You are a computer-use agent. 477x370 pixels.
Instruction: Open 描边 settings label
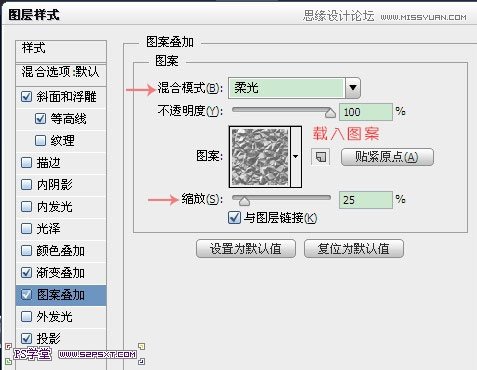point(49,163)
